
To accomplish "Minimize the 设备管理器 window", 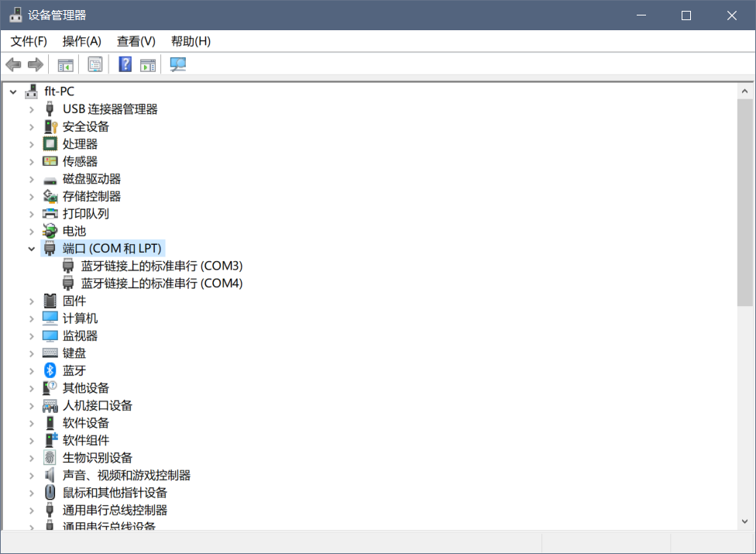I will (641, 15).
